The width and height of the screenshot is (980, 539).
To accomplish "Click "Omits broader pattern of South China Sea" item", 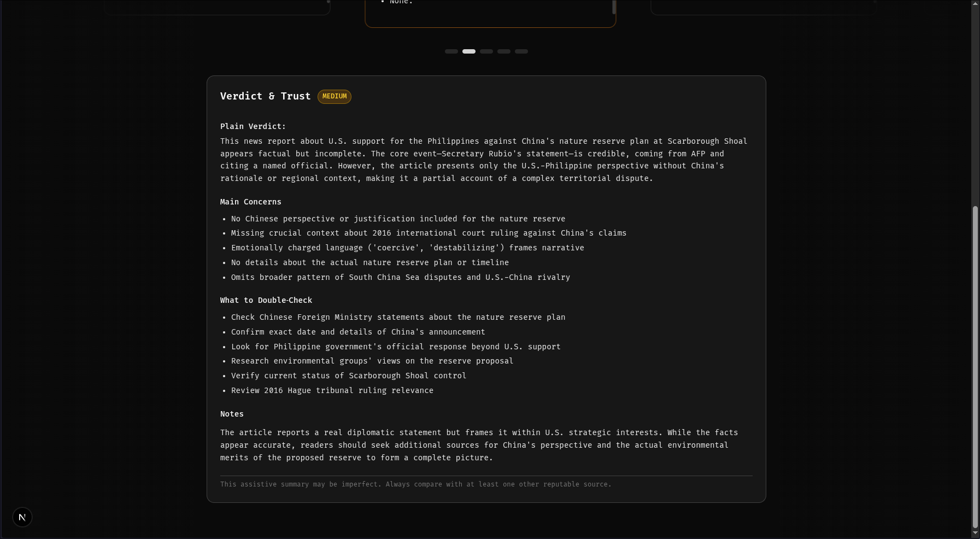I will coord(401,277).
